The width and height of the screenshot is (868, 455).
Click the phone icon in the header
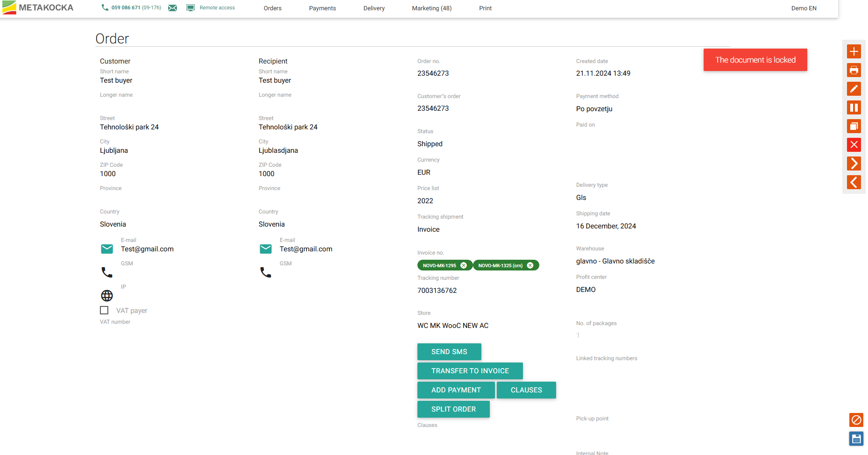[105, 7]
